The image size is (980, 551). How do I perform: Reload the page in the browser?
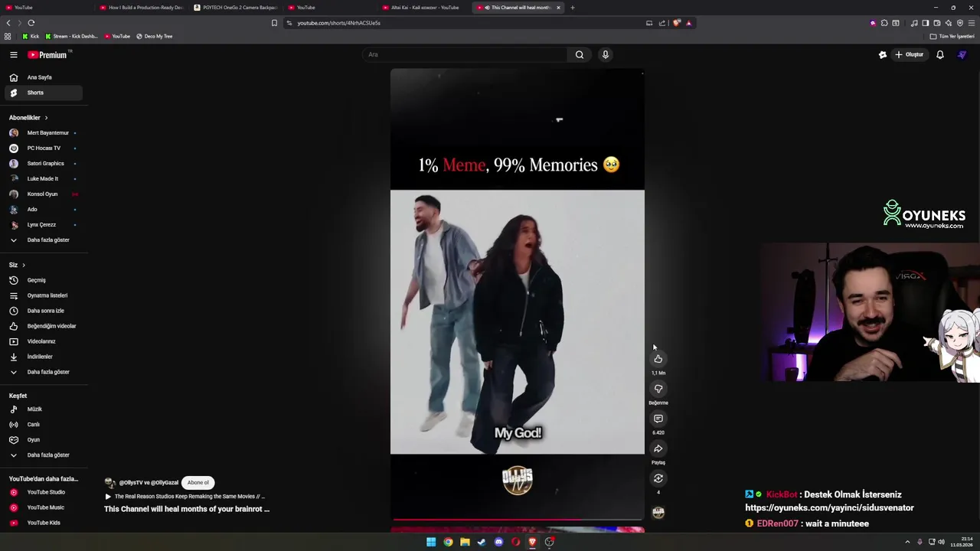click(x=31, y=23)
